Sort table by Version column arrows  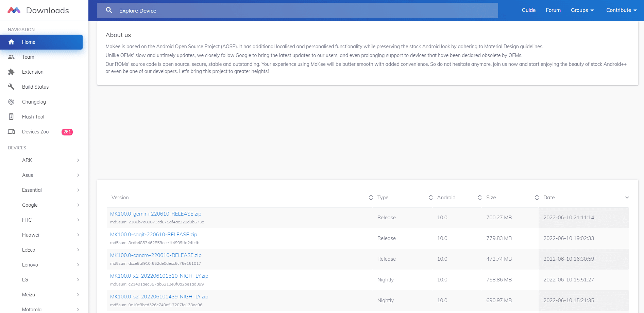(x=371, y=198)
